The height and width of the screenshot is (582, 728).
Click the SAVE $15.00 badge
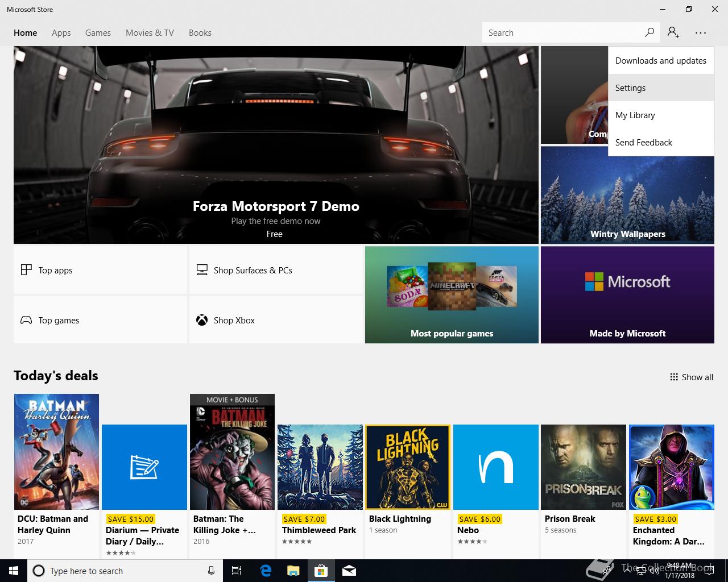pos(130,519)
